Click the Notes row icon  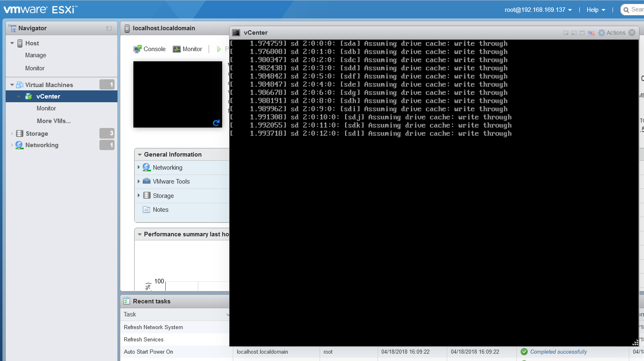click(146, 210)
